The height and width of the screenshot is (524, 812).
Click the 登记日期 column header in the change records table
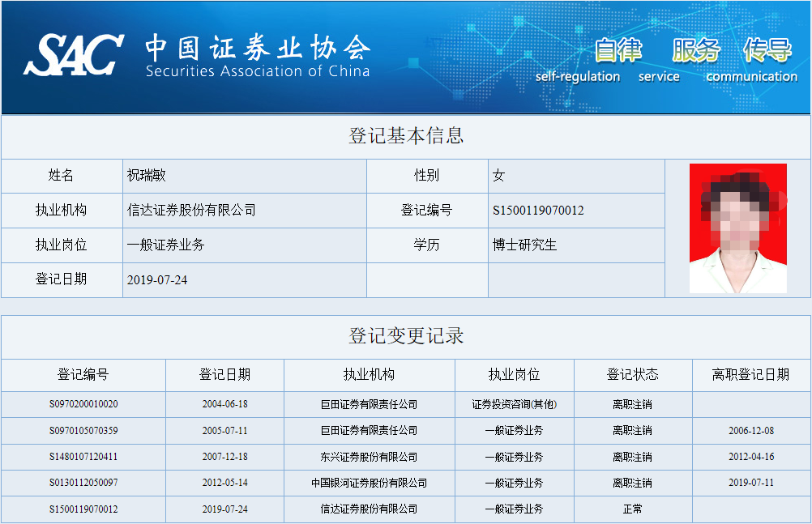click(224, 374)
